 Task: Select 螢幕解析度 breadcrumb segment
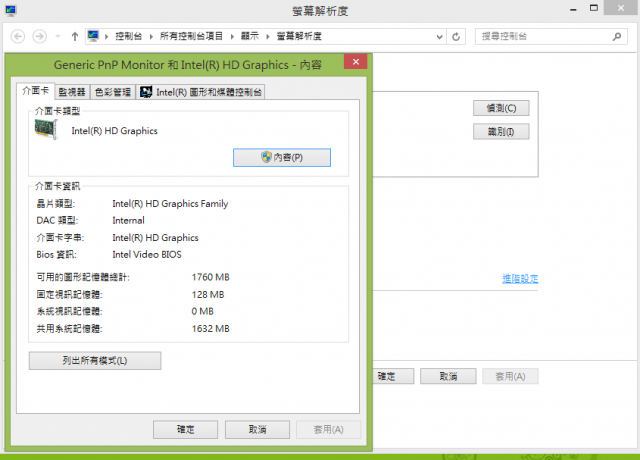[299, 36]
